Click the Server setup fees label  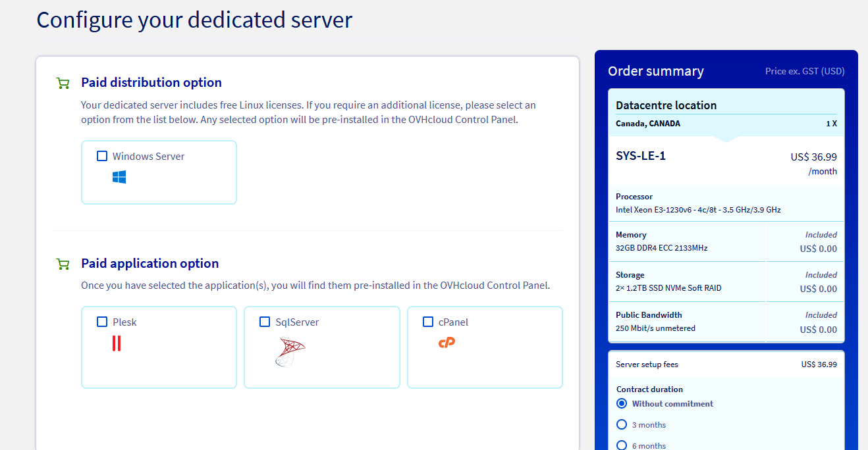[x=647, y=364]
